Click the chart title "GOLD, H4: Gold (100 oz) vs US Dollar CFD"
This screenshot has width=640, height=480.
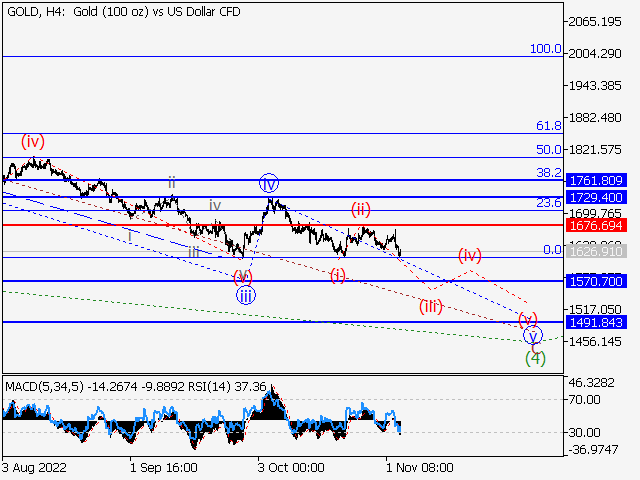pyautogui.click(x=124, y=12)
